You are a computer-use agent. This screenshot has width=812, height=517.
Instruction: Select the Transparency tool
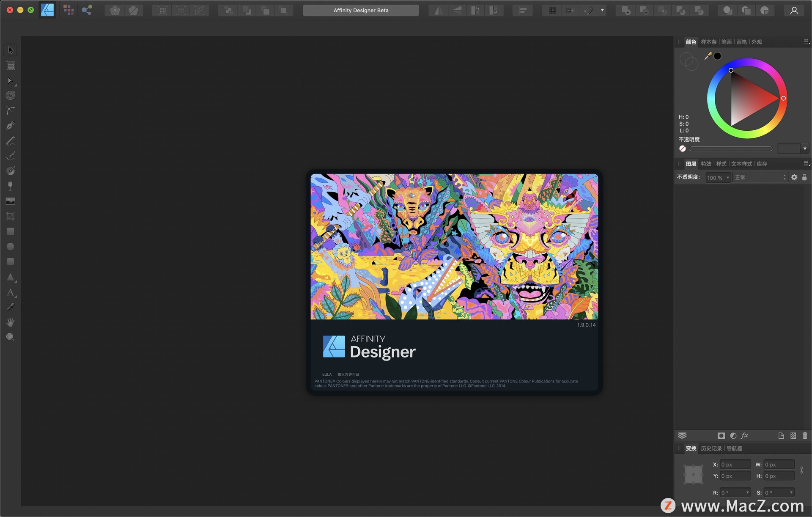[11, 186]
